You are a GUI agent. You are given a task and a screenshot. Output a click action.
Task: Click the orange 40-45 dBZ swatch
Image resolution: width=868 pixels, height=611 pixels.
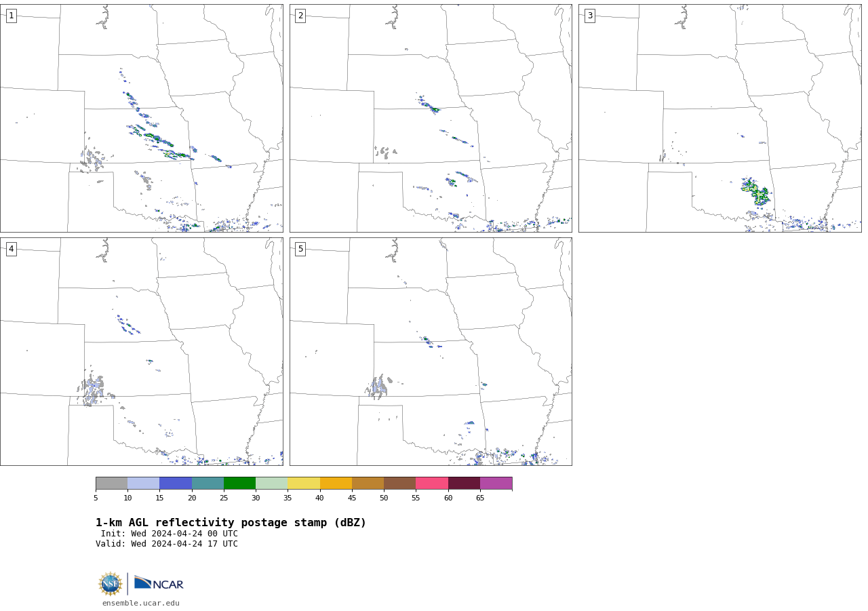[x=336, y=483]
